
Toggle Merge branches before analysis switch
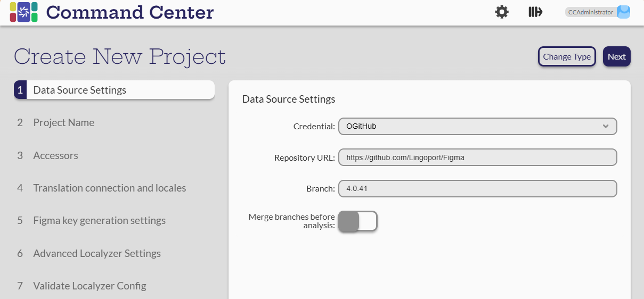pyautogui.click(x=357, y=221)
